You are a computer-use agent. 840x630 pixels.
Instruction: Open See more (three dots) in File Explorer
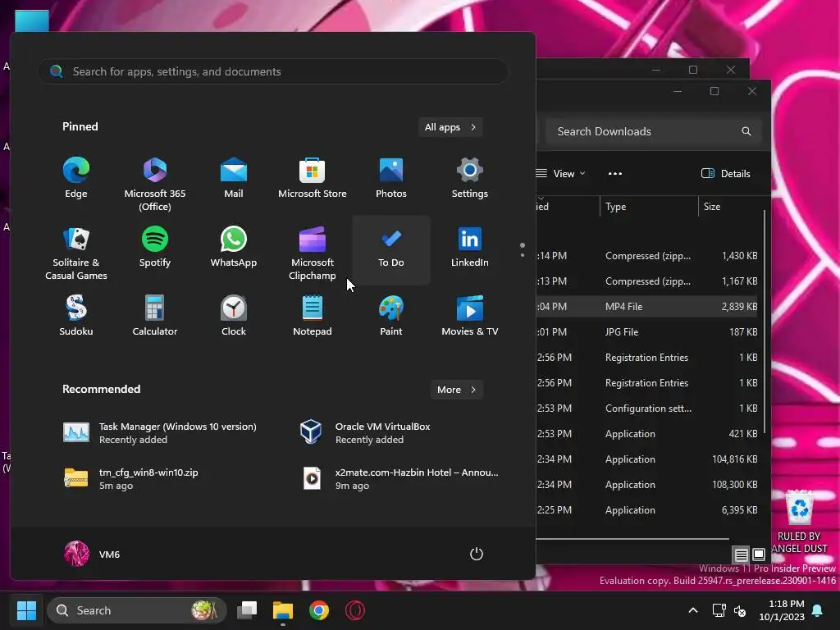tap(615, 174)
